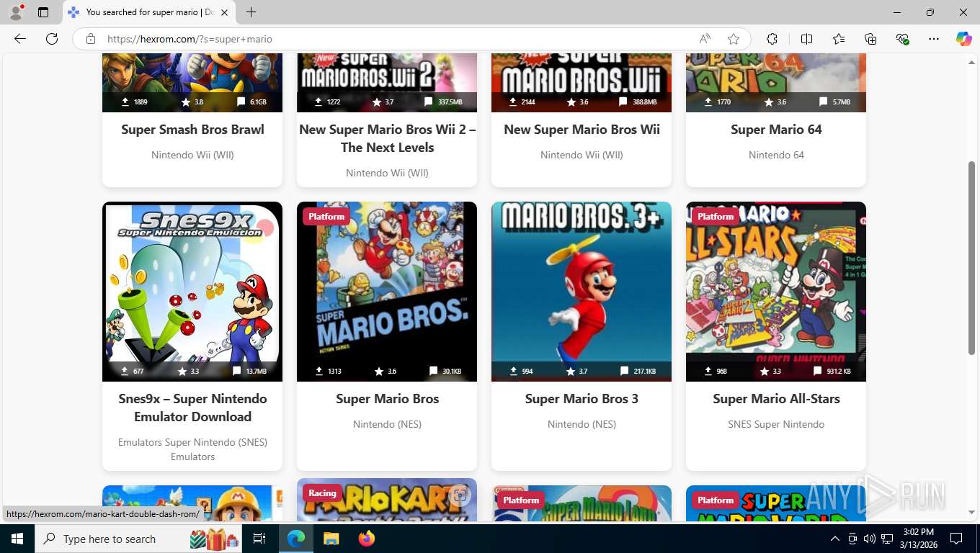Click scrollbar down arrow
Image resolution: width=980 pixels, height=553 pixels.
pos(971,513)
